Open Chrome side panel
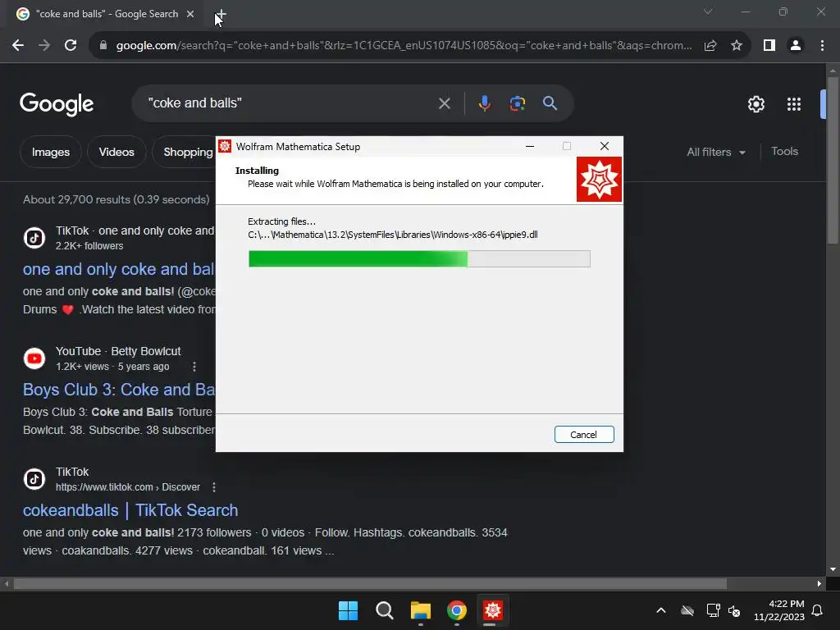Viewport: 840px width, 630px height. coord(769,46)
